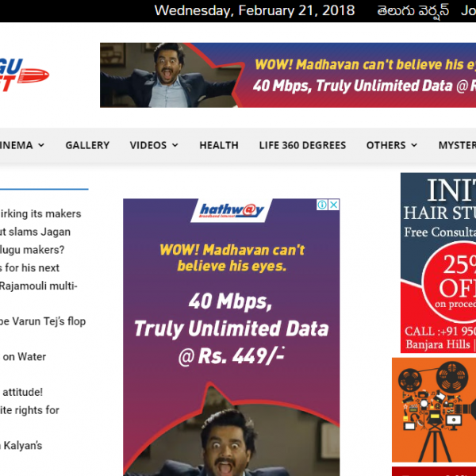
Task: Open the VIDEOS dropdown arrow
Action: tap(175, 145)
